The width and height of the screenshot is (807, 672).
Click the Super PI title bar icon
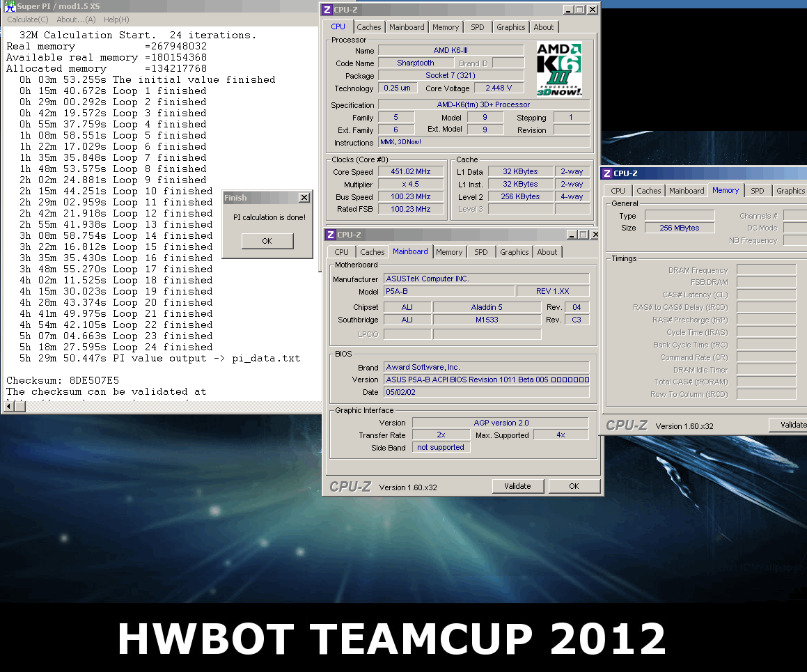(9, 6)
